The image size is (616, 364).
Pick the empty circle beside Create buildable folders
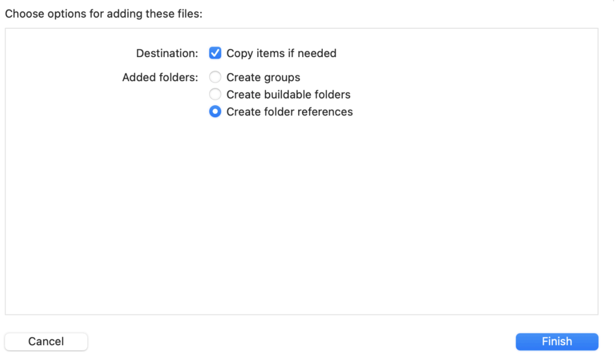coord(215,94)
